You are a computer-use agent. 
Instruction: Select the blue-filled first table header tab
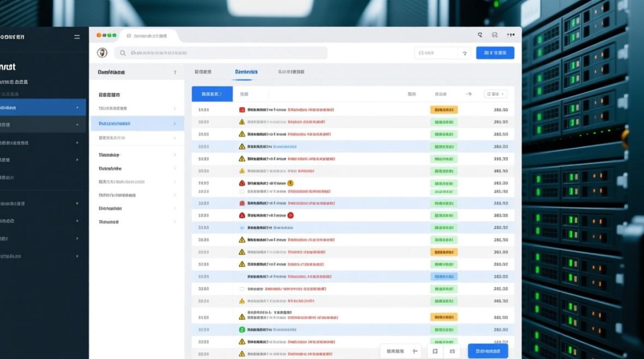click(x=212, y=94)
